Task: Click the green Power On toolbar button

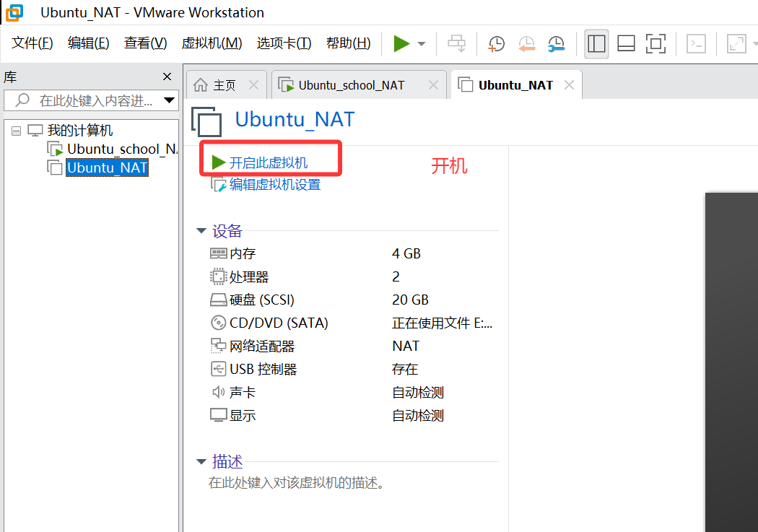Action: click(401, 43)
